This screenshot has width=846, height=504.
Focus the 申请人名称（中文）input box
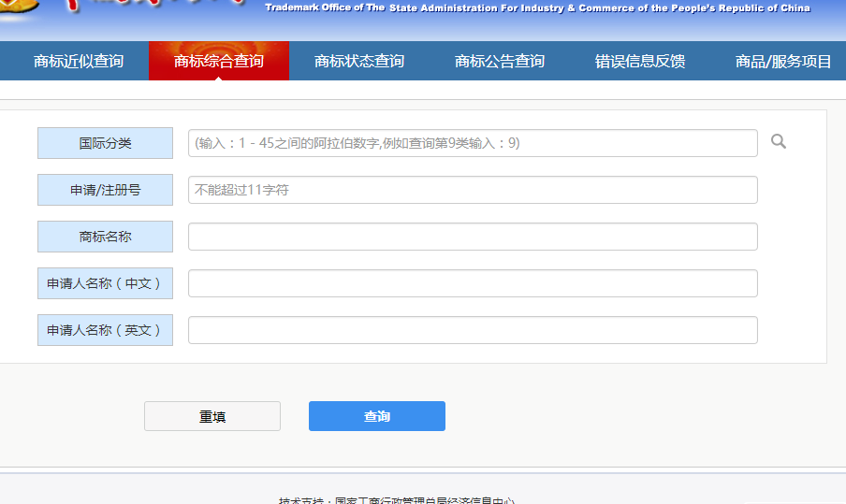pyautogui.click(x=473, y=283)
